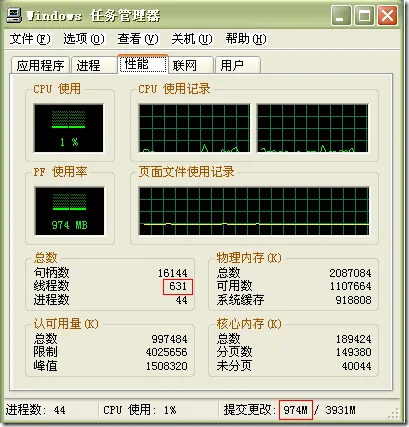
Task: Click commit limit value 4025656
Action: 167,352
